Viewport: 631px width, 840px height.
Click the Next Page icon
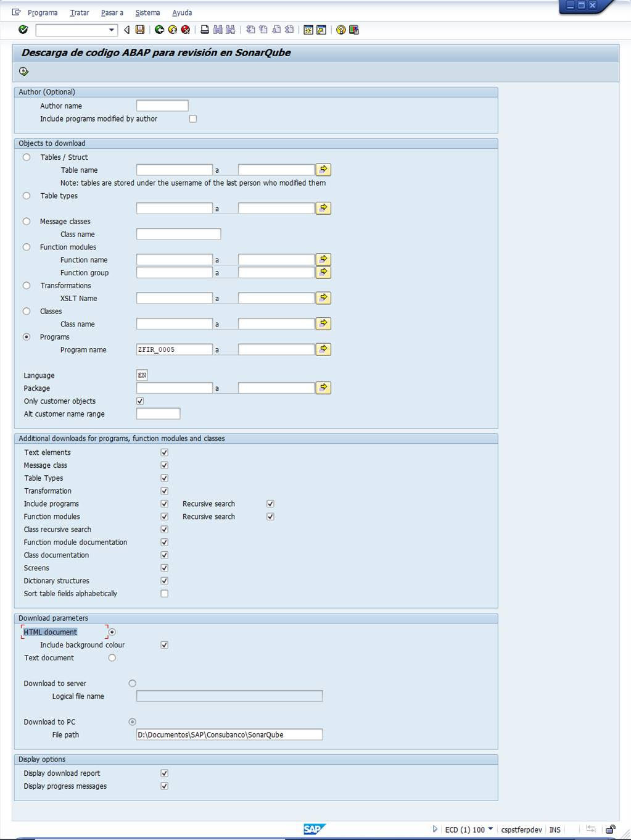tap(276, 30)
